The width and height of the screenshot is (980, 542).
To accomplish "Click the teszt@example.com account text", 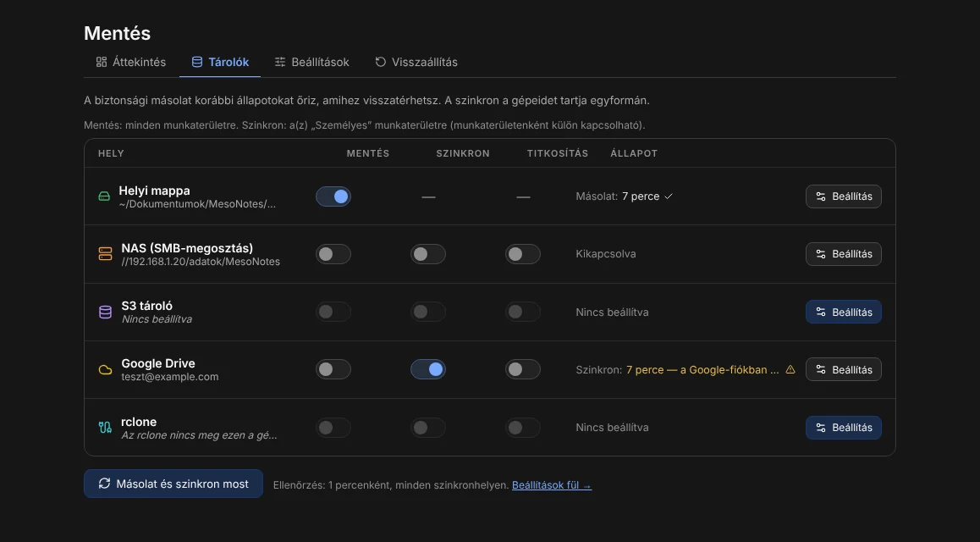I will coord(170,377).
